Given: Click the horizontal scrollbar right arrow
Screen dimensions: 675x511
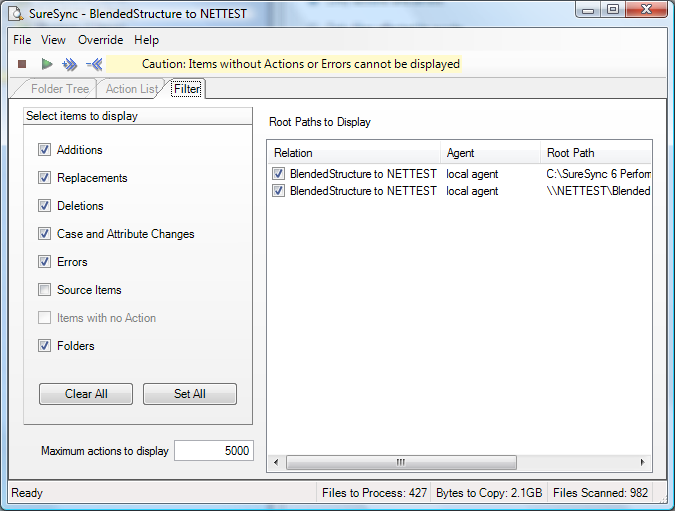Looking at the screenshot, I should click(x=643, y=463).
